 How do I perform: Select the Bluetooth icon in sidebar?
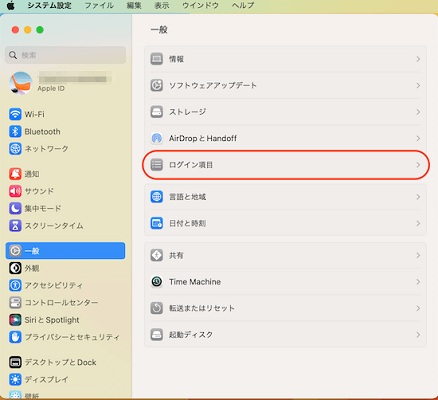(x=15, y=132)
